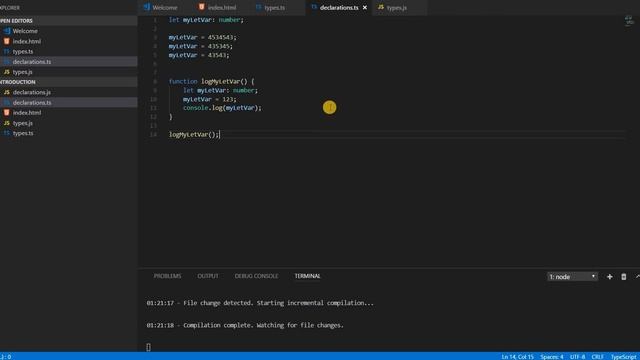Open the Problems panel tab

pyautogui.click(x=167, y=276)
